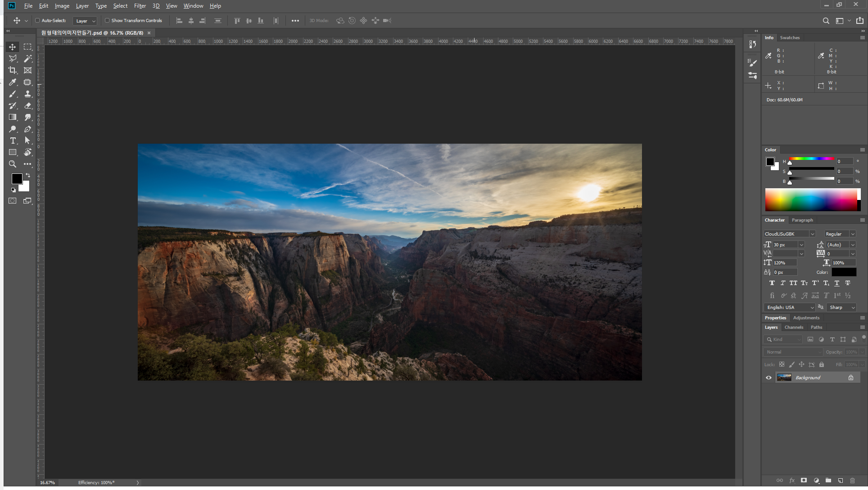Enable Show Transform Controls checkbox
This screenshot has width=868, height=490.
(107, 20)
